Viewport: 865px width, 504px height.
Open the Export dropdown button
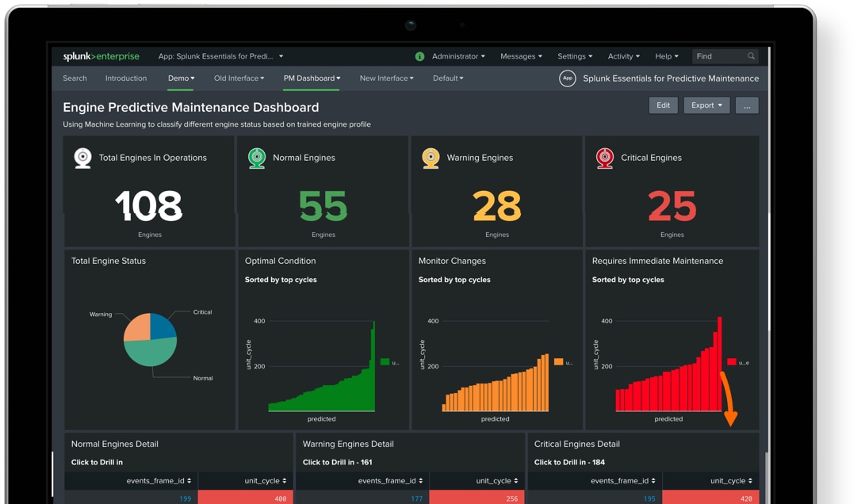click(706, 105)
